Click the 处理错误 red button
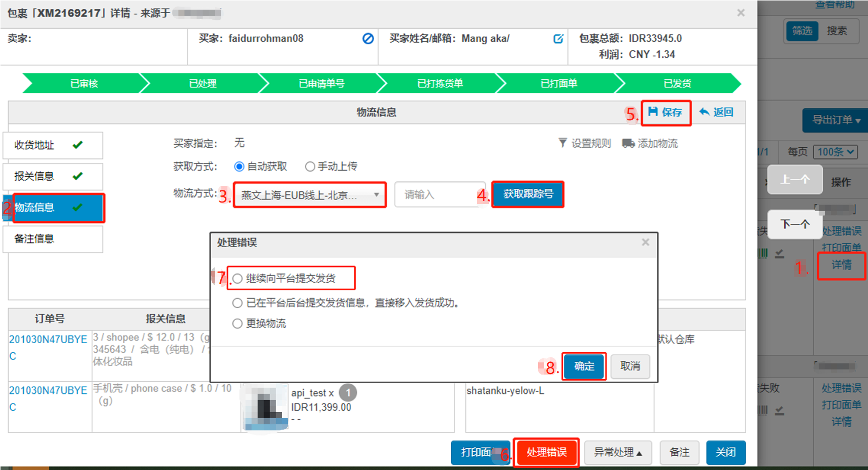 [x=546, y=452]
